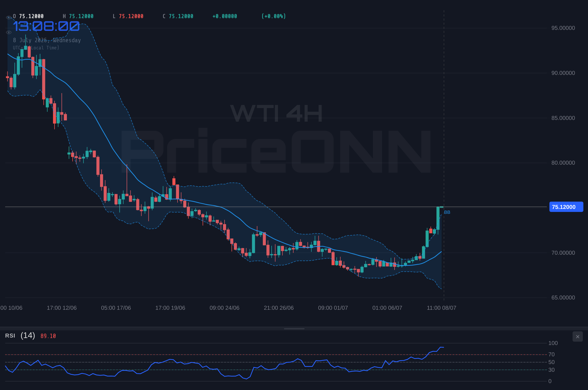Click the close value C 75.12000
The width and height of the screenshot is (588, 390).
tap(178, 16)
